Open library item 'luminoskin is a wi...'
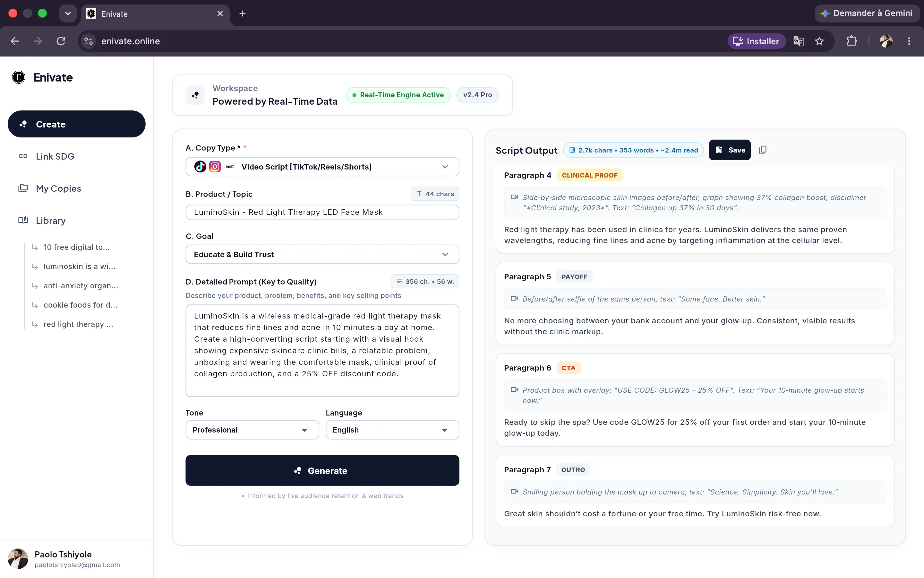Viewport: 924px width, 578px height. (x=79, y=267)
